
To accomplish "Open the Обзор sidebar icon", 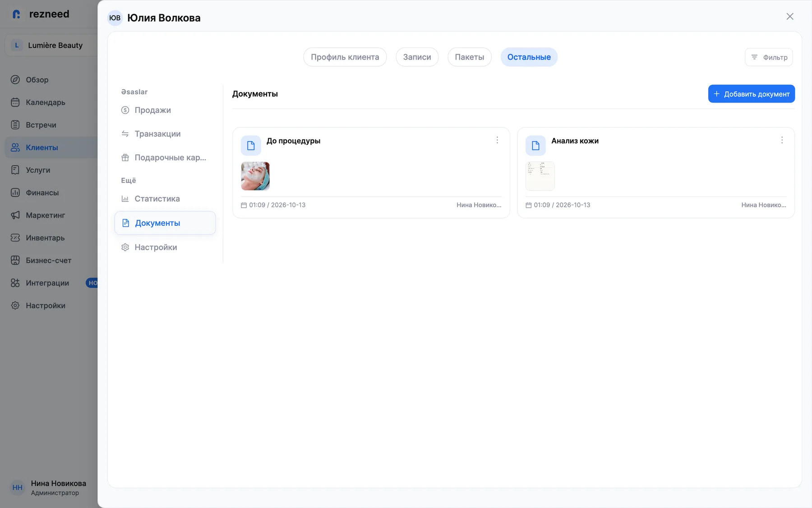I will pyautogui.click(x=15, y=79).
